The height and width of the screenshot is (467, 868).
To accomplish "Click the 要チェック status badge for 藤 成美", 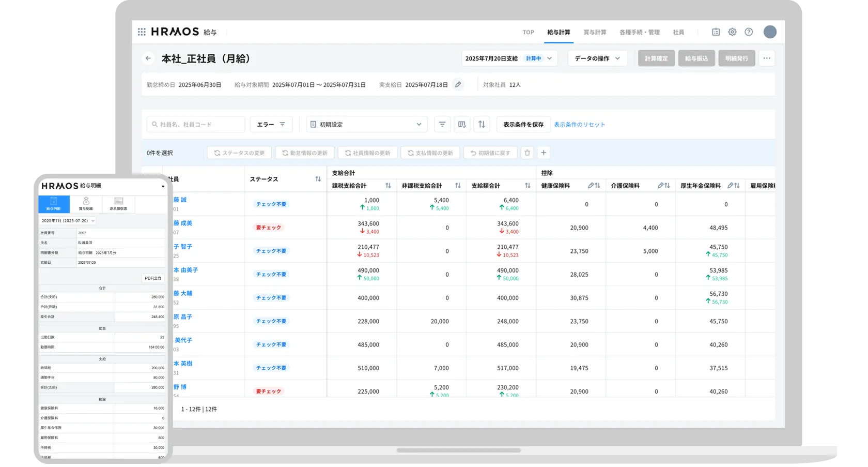I will 268,227.
